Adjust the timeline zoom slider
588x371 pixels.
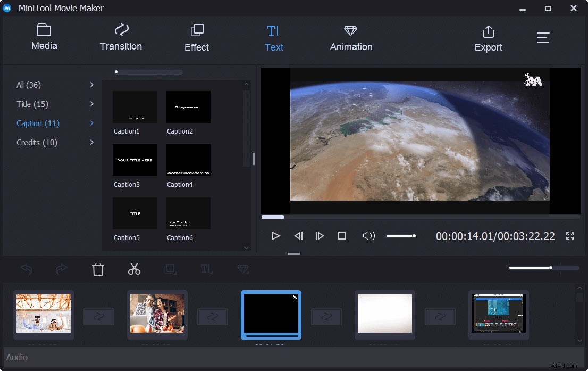coord(551,268)
